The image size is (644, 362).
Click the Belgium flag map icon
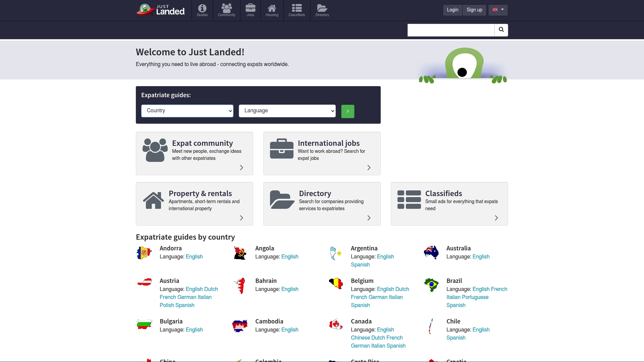[336, 284]
